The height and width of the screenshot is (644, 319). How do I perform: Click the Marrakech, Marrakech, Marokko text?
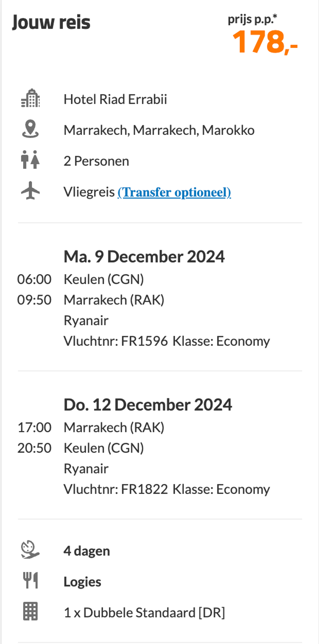point(159,130)
